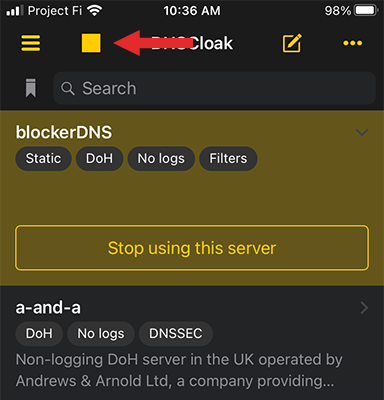Select the DNSSEC tag
This screenshot has height=400, width=384.
(176, 333)
